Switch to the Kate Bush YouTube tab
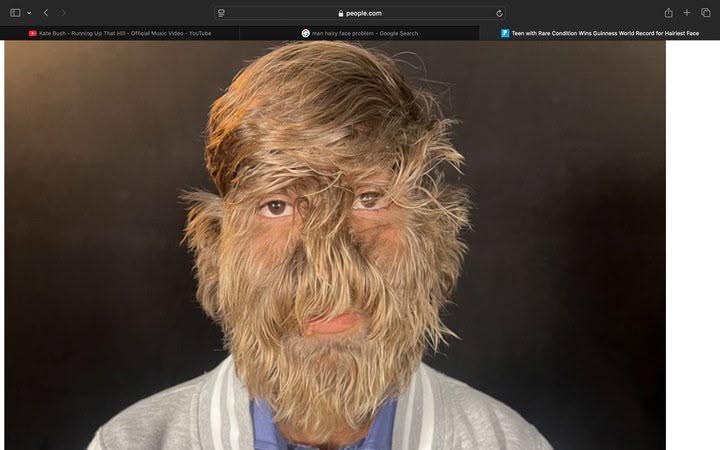The height and width of the screenshot is (450, 720). [x=120, y=33]
